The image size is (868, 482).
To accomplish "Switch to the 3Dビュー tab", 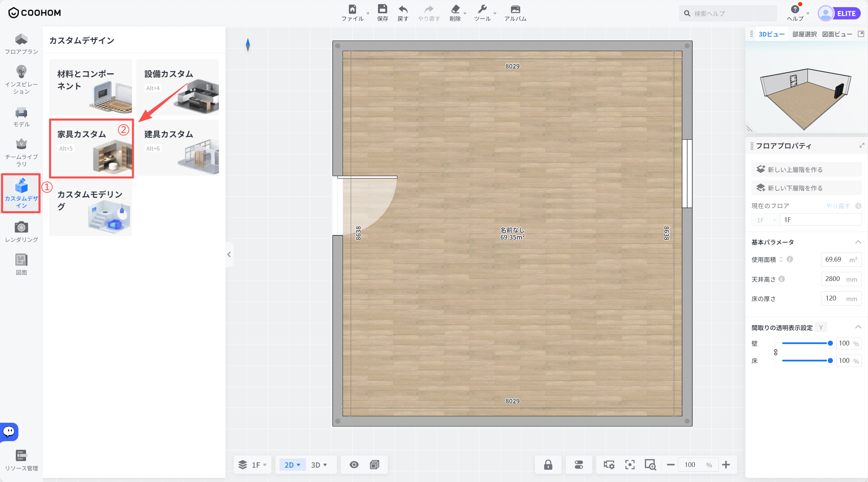I will point(771,34).
